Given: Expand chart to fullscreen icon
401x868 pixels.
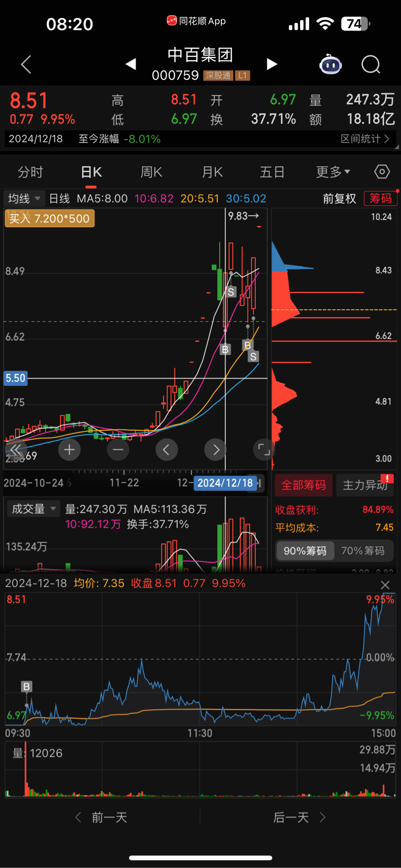Looking at the screenshot, I should [264, 450].
